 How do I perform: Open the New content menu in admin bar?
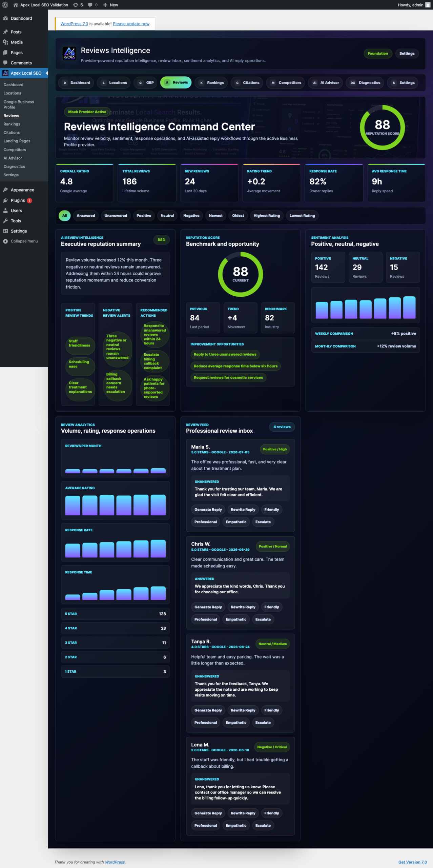[x=110, y=5]
